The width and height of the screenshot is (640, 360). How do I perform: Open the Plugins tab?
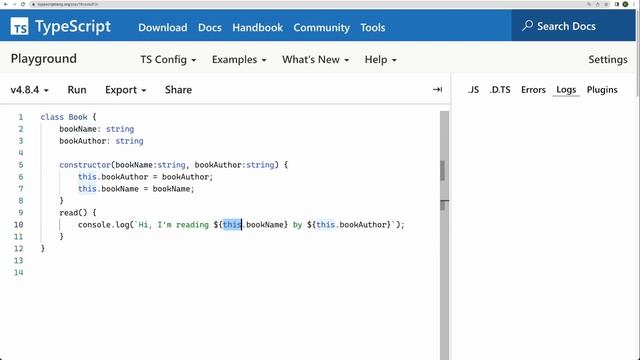[602, 90]
